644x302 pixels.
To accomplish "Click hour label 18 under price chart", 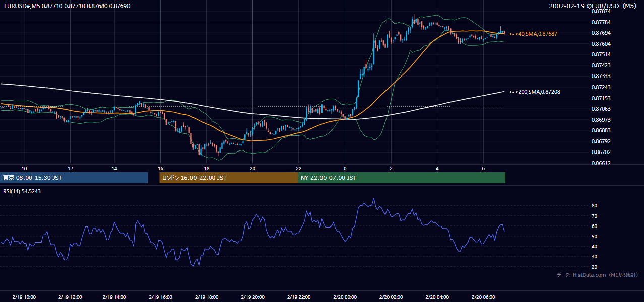I will pos(206,168).
